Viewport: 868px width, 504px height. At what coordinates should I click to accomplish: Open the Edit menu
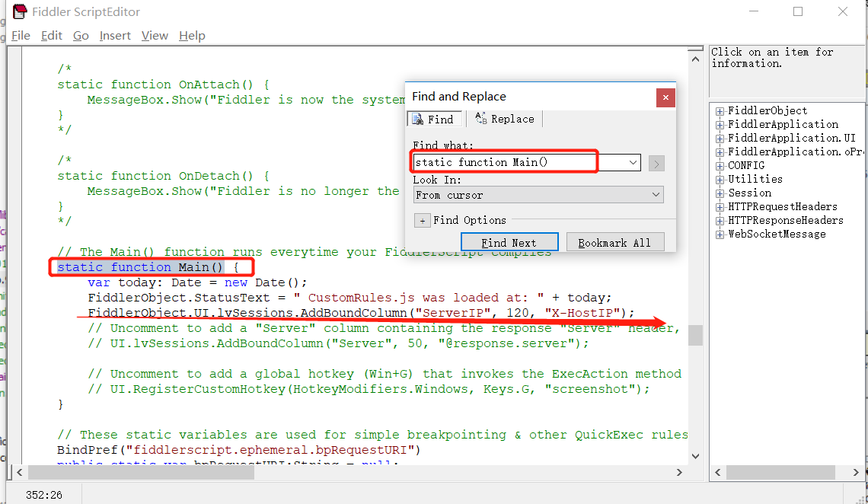(52, 36)
